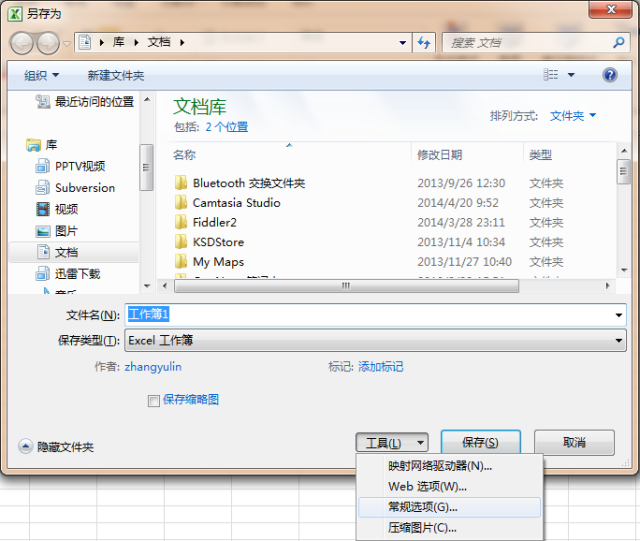The image size is (640, 541).
Task: Expand the view options dropdown arrow
Action: [x=571, y=75]
